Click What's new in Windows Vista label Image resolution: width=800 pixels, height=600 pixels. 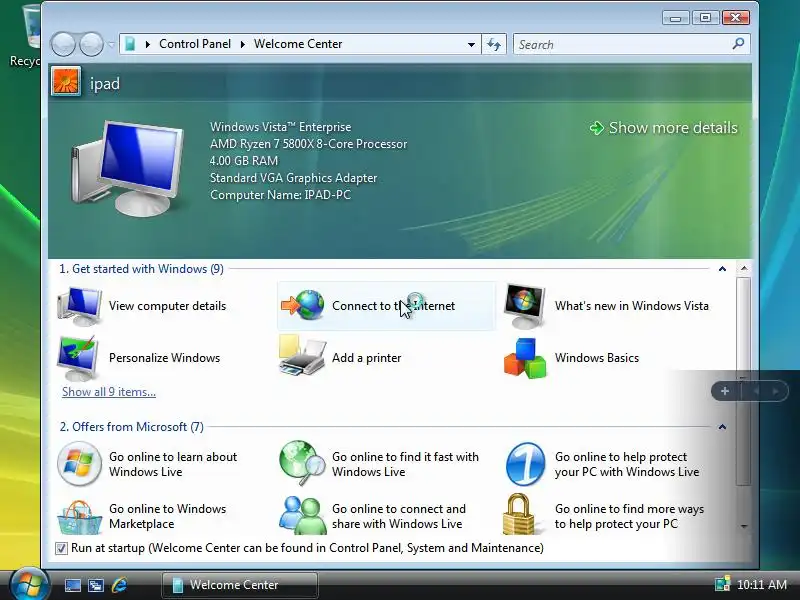(632, 306)
